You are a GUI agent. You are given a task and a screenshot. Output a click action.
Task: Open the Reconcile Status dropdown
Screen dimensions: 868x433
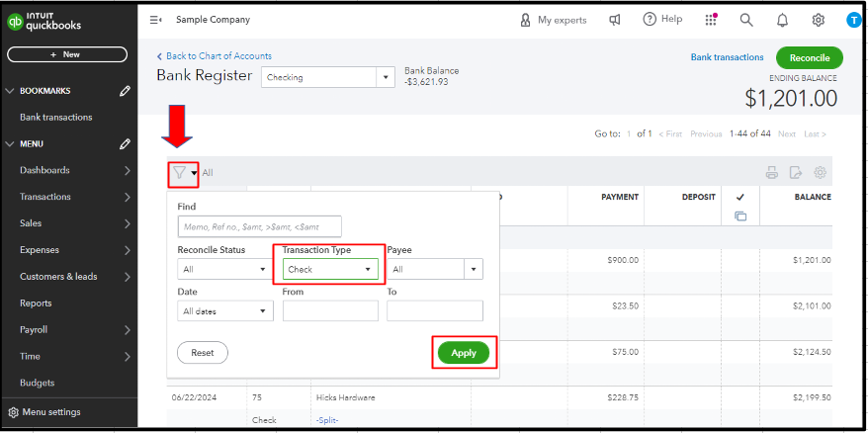coord(224,269)
